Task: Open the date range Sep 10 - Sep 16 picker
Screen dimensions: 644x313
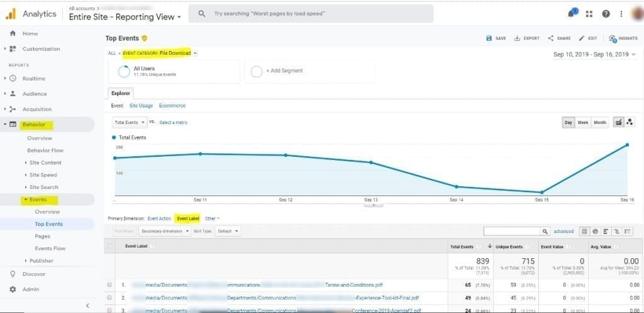Action: pos(594,54)
